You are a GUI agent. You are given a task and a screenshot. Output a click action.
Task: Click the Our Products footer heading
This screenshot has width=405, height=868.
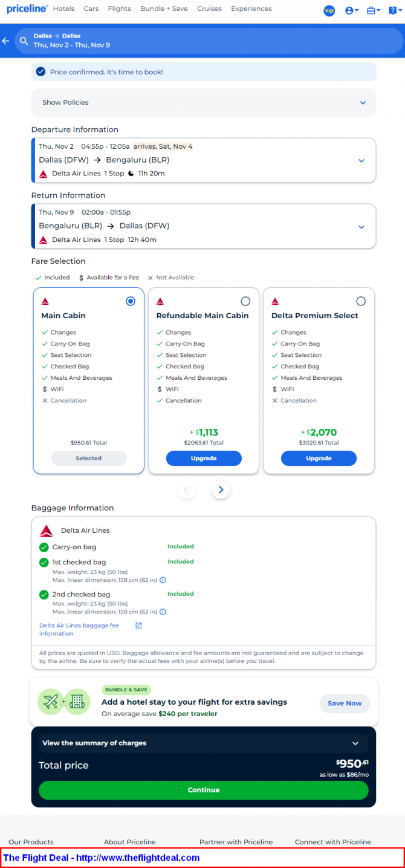31,842
